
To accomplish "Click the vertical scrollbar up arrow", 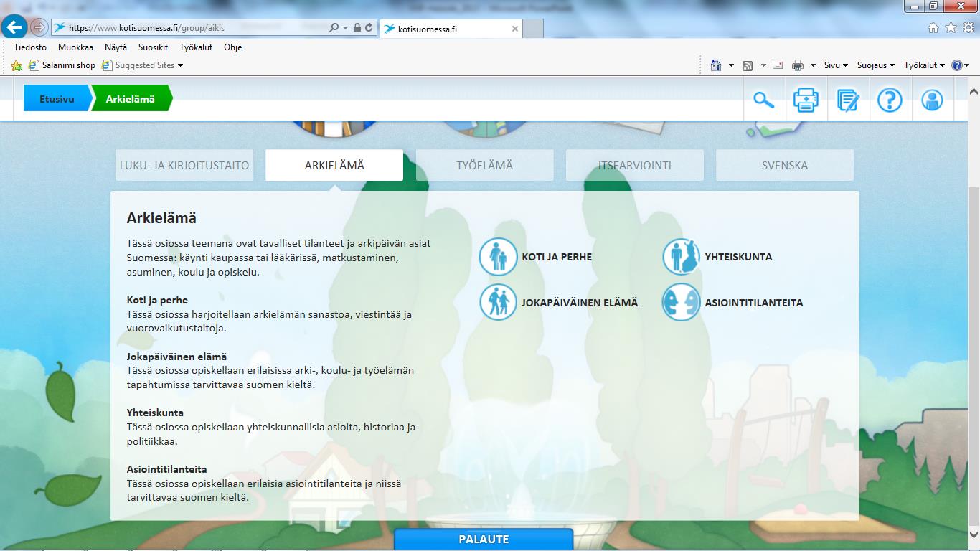I will (x=974, y=91).
